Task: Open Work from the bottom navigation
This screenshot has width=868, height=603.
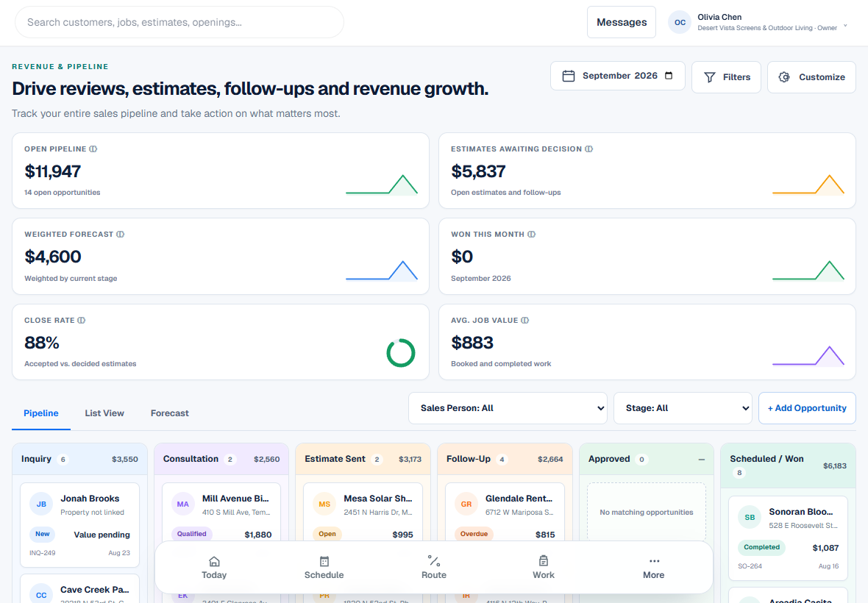Action: (x=544, y=568)
